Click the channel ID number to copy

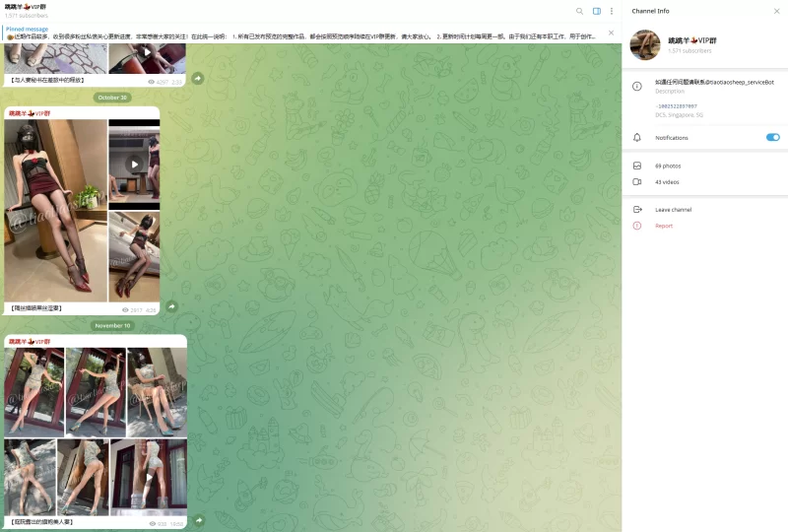click(676, 106)
